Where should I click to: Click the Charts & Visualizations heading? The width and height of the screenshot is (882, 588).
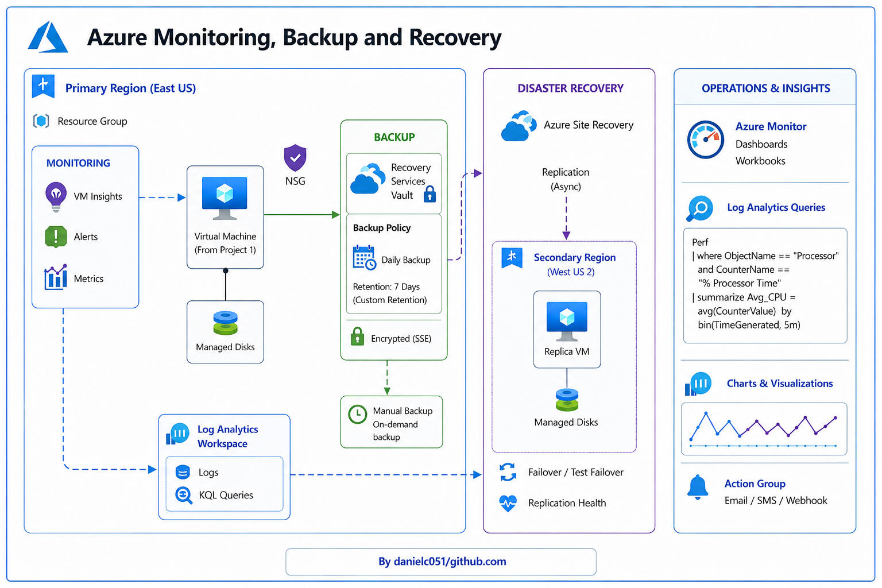(779, 383)
